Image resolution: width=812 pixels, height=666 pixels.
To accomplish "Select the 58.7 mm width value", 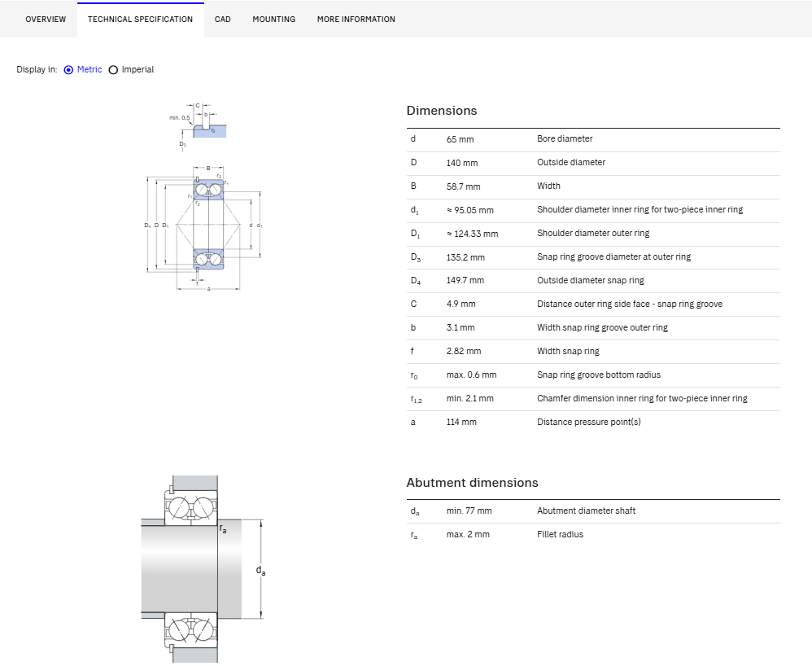I will tap(464, 186).
